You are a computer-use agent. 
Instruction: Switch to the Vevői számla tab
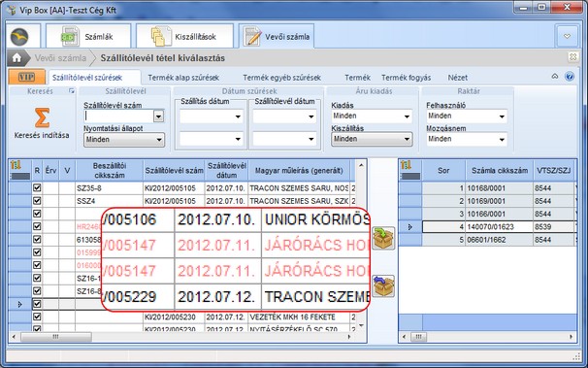277,36
